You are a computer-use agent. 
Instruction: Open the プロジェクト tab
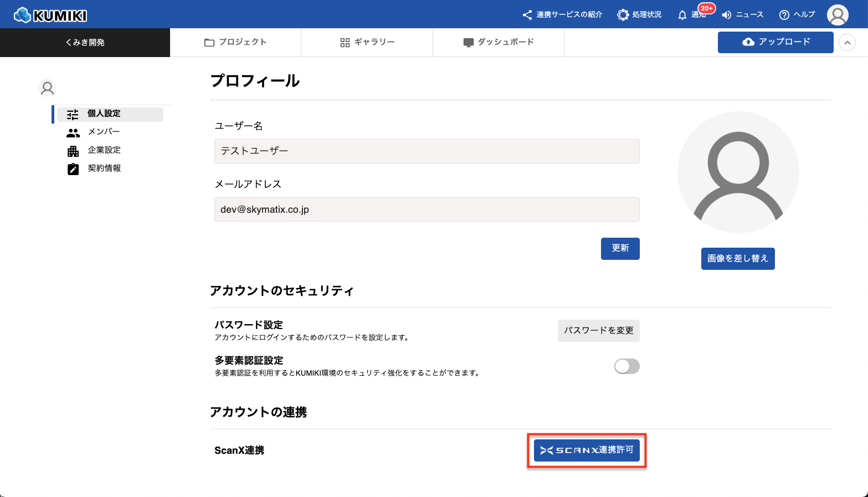click(x=235, y=43)
